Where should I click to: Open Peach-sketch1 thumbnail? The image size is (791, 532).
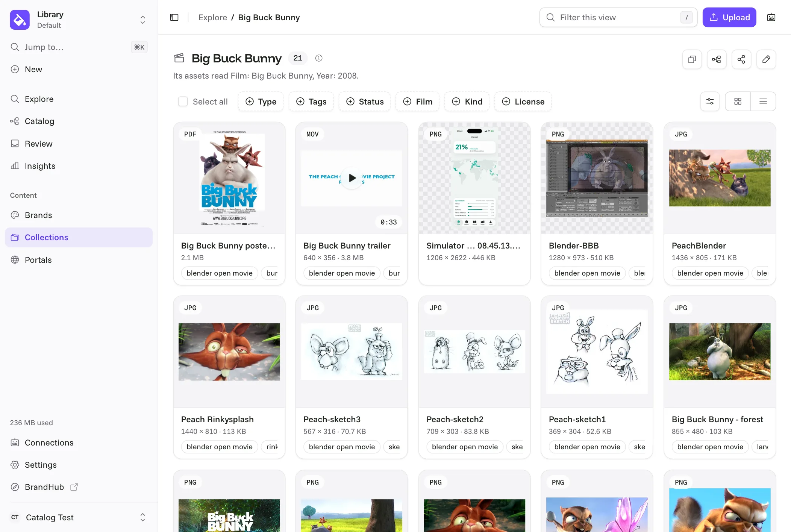(597, 352)
